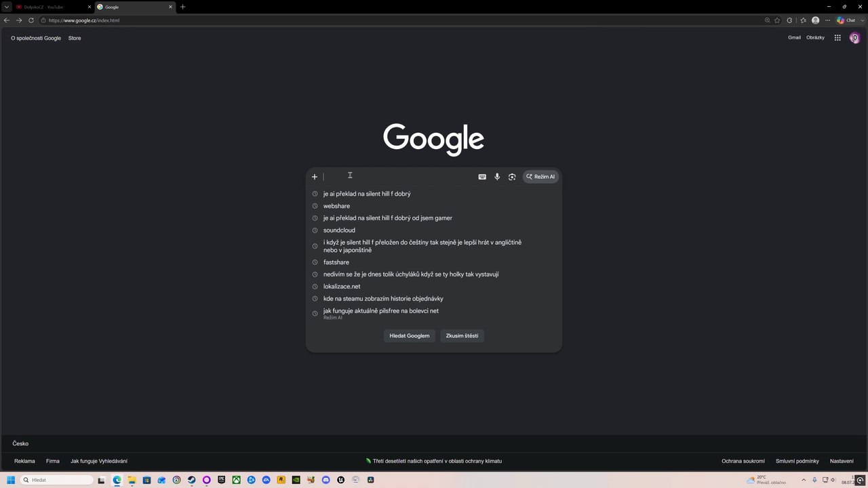The height and width of the screenshot is (488, 868).
Task: Open the browser profile menu
Action: point(816,20)
